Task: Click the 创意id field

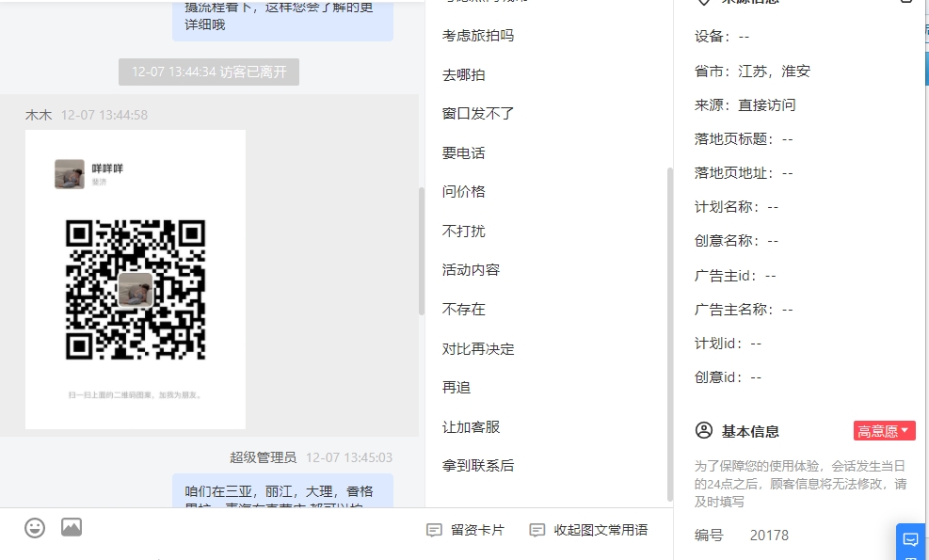Action: (728, 376)
